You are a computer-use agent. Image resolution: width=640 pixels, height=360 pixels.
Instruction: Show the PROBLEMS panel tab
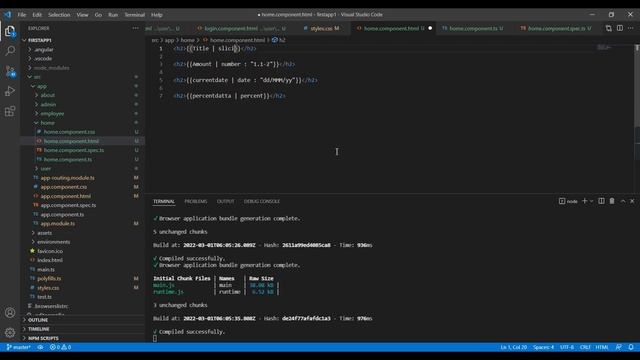(x=196, y=201)
